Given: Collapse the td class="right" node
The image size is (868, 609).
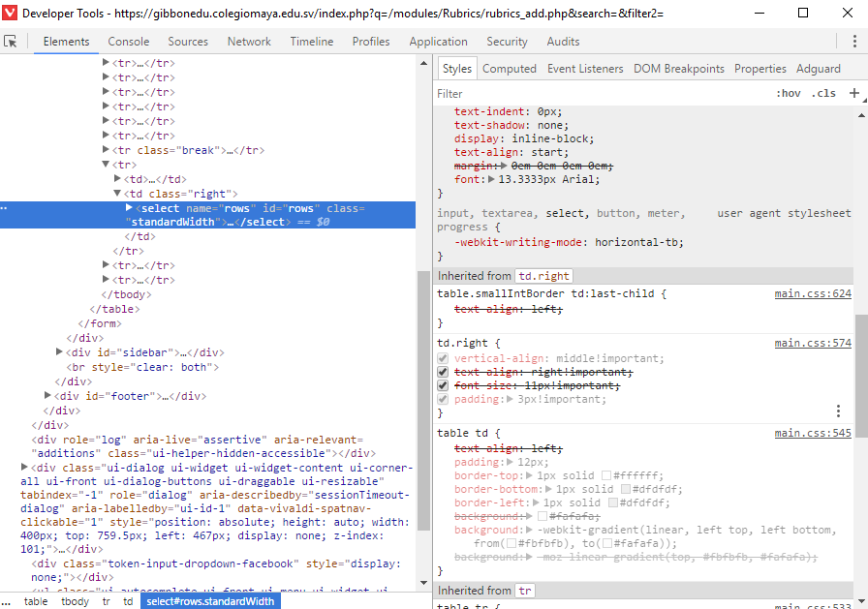Looking at the screenshot, I should pyautogui.click(x=117, y=193).
